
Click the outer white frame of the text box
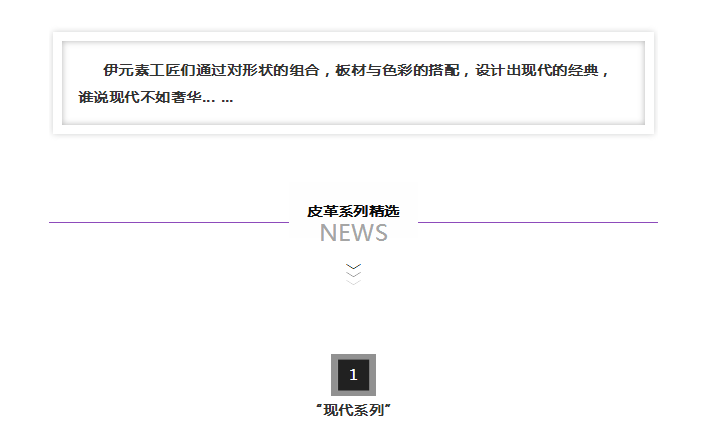tap(57, 83)
